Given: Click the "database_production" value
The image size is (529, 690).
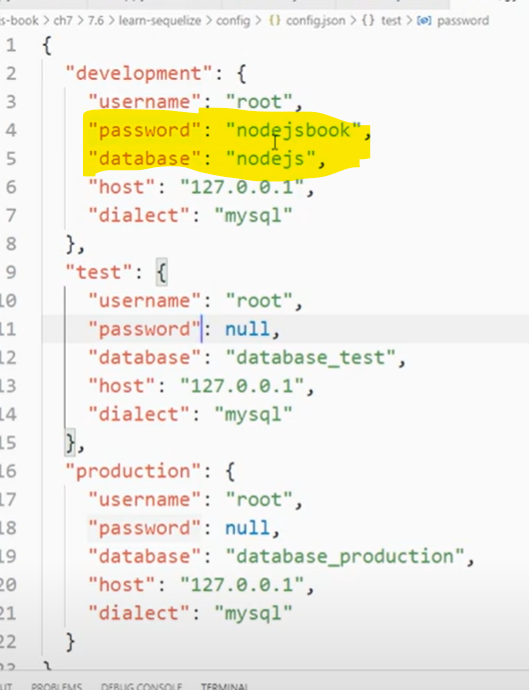Looking at the screenshot, I should pos(345,557).
